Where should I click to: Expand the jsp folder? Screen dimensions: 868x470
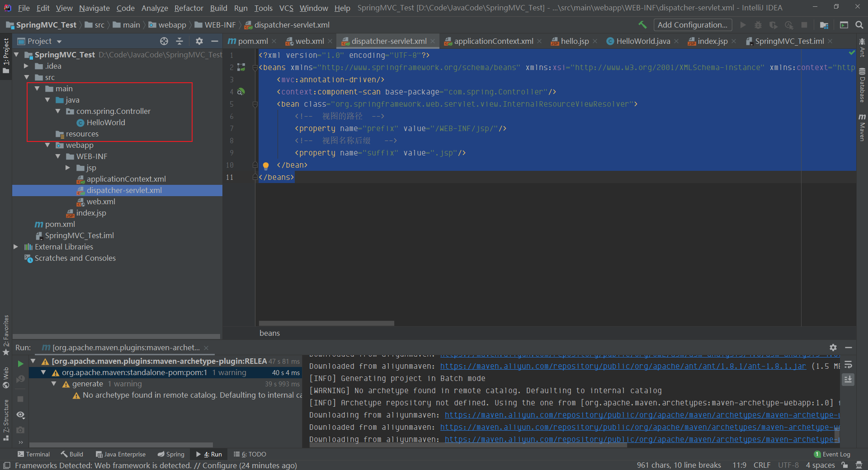coord(68,168)
